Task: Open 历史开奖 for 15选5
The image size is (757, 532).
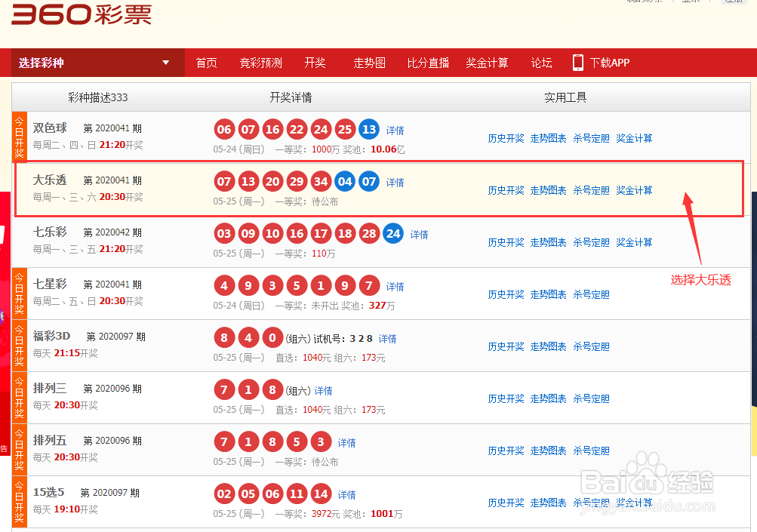Action: tap(506, 503)
